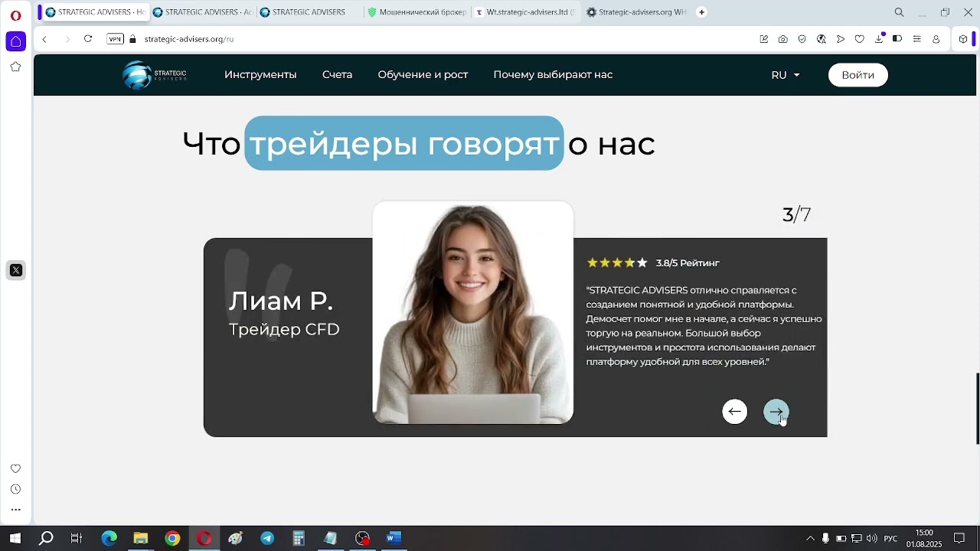
Task: Add page to bookmarks with heart icon
Action: coord(859,39)
